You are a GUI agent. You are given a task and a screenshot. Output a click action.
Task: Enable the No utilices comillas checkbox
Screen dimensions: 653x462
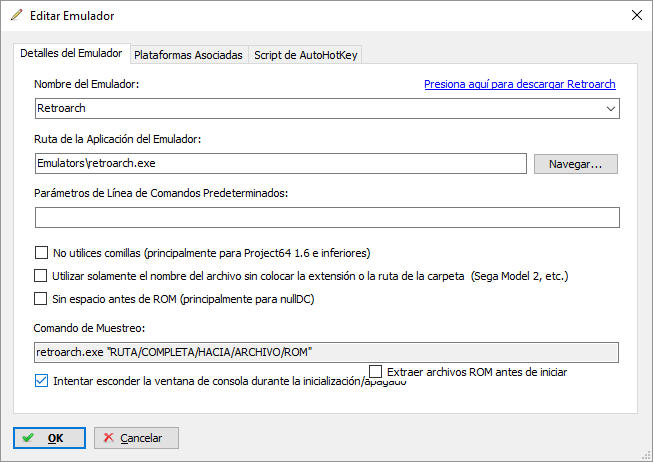(41, 253)
